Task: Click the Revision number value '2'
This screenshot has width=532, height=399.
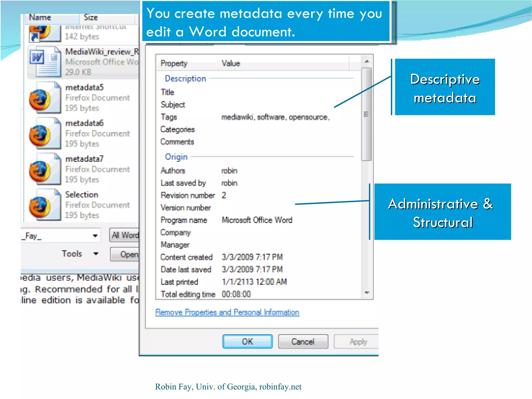Action: click(224, 195)
